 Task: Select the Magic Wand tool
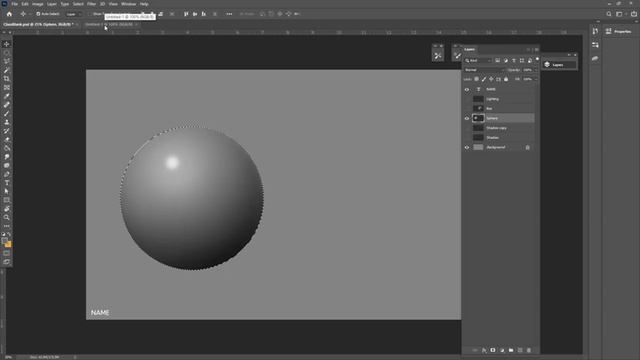7,70
